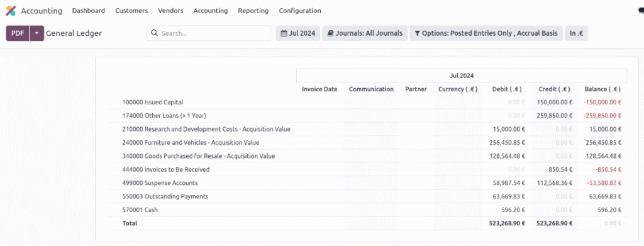Click the PDF export button
The width and height of the screenshot is (644, 246).
18,33
